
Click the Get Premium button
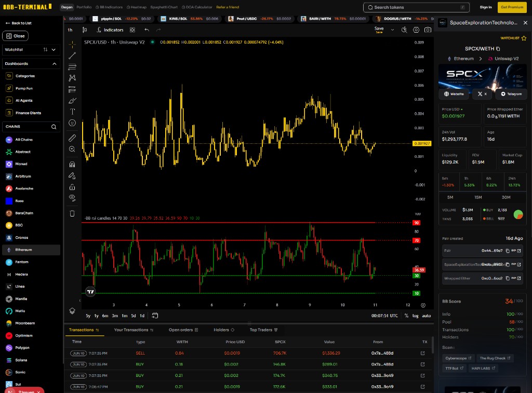[x=512, y=7]
